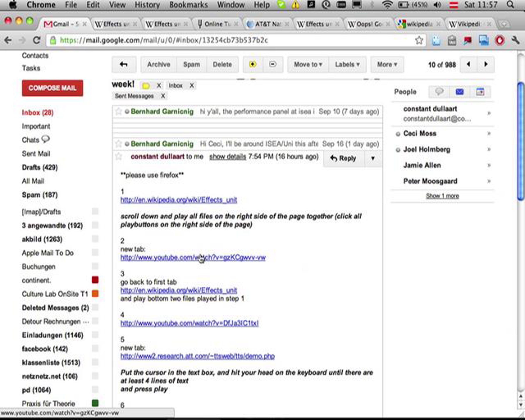Remove the yellow importance tag with its X
The height and width of the screenshot is (420, 525).
pyautogui.click(x=159, y=86)
